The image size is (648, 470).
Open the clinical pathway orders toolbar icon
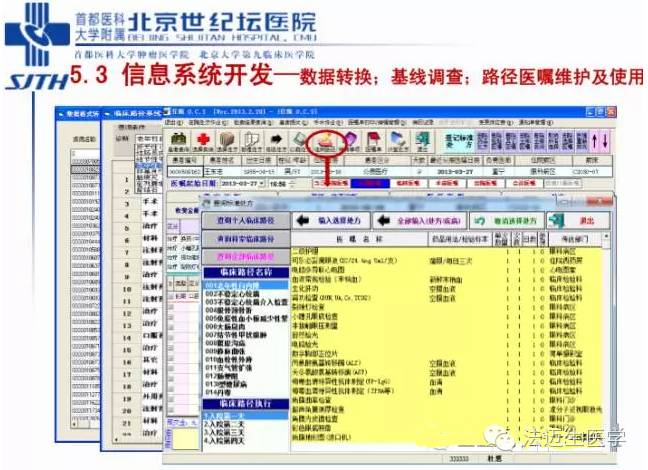326,141
